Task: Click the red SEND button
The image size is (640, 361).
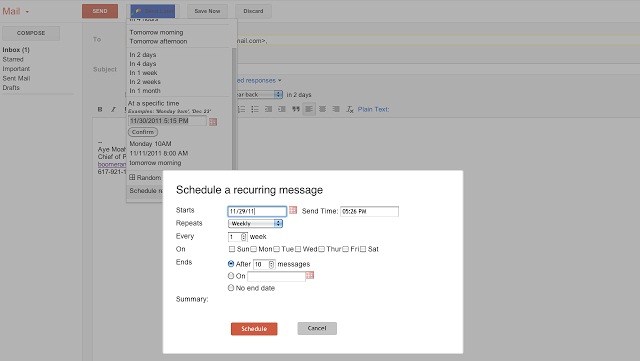Action: 100,11
